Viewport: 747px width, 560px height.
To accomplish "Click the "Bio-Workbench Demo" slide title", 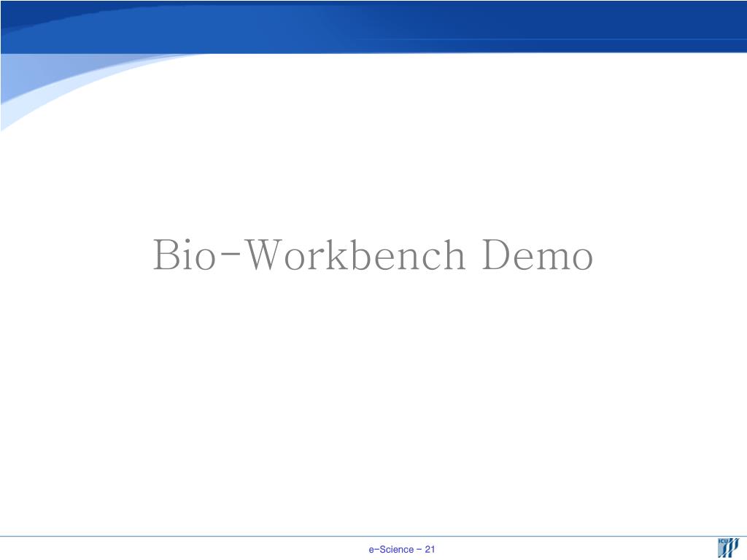I will (x=373, y=254).
